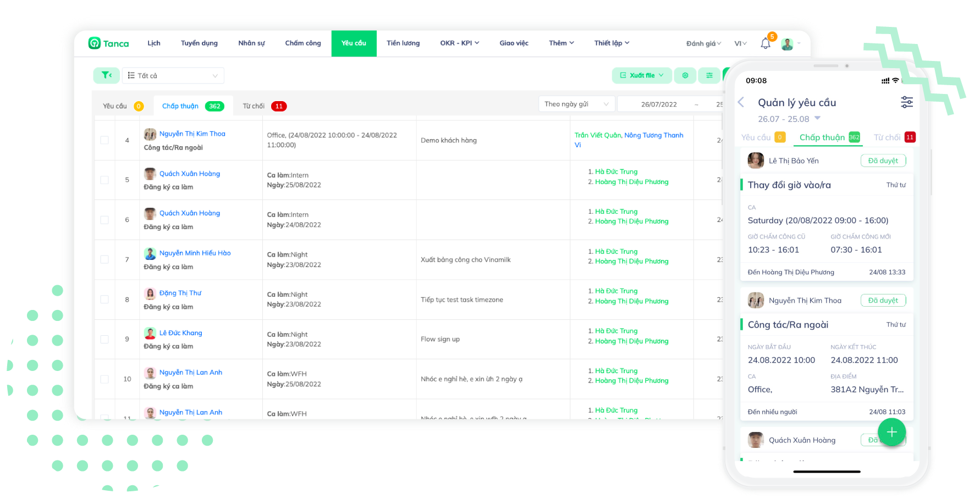Open Quách Xuân Hoàng's profile link in row 5
980x499 pixels.
pyautogui.click(x=189, y=174)
